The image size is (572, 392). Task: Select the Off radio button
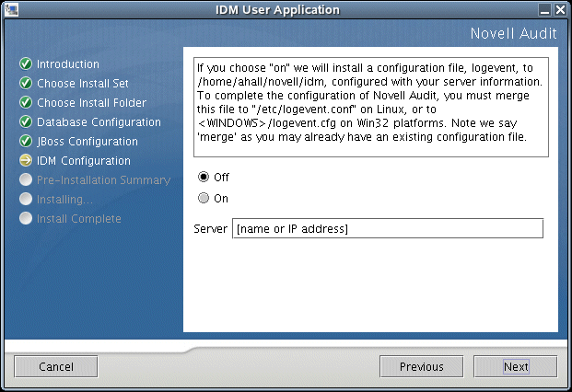204,177
